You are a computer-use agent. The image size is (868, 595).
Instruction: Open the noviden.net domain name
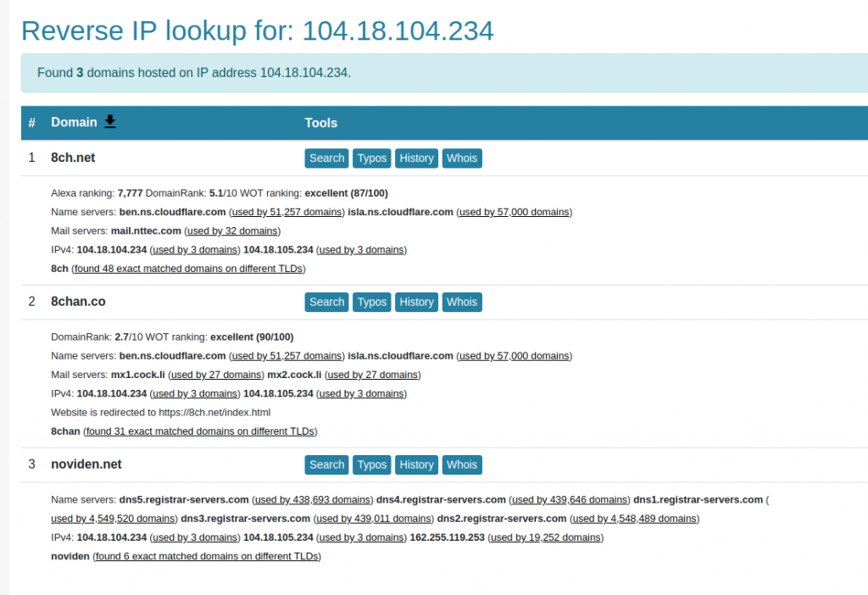(x=86, y=464)
